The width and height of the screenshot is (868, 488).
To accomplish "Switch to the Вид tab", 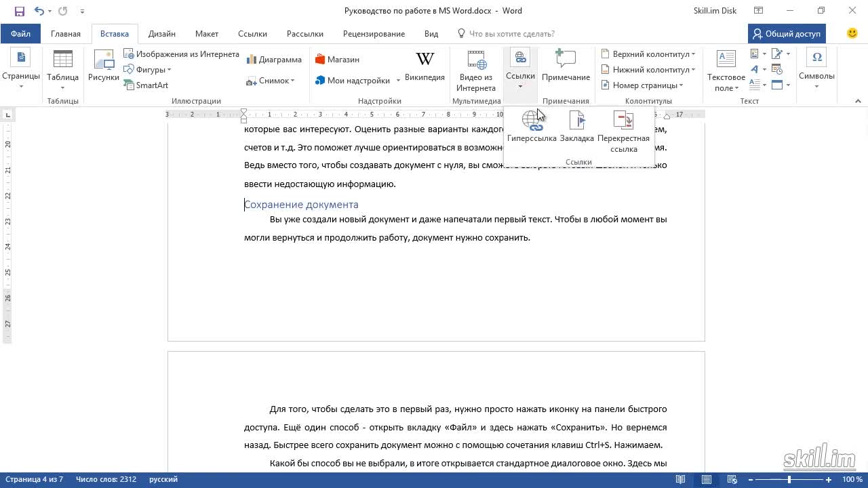I will [431, 33].
